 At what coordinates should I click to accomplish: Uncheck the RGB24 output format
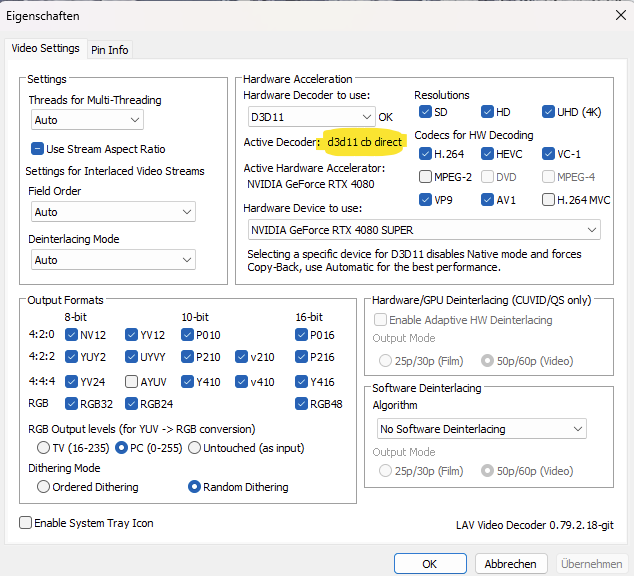click(x=131, y=403)
